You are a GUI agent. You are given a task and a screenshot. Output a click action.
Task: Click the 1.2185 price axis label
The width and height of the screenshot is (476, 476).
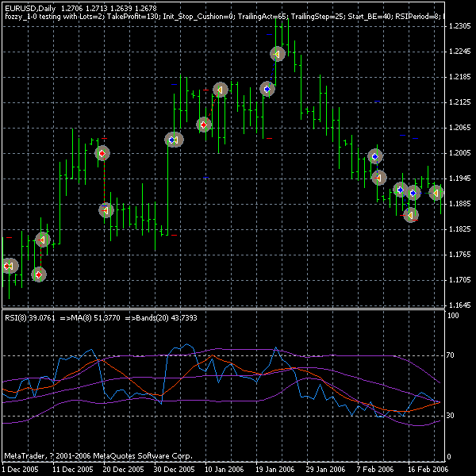[x=459, y=77]
